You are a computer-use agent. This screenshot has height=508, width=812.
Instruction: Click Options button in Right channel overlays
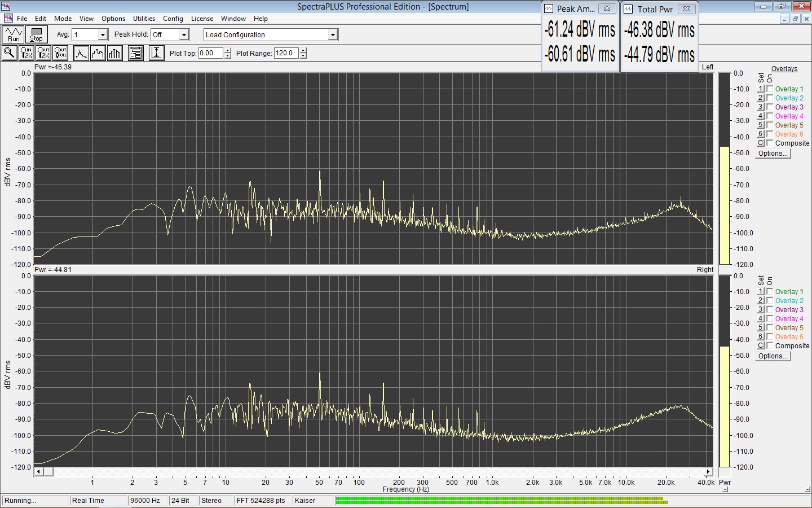[x=773, y=356]
